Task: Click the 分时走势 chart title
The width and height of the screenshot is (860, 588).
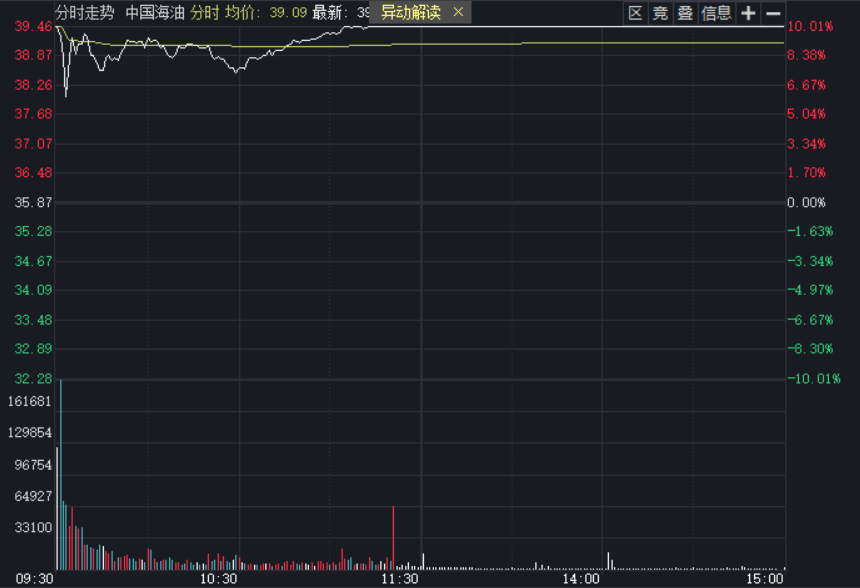Action: click(84, 13)
